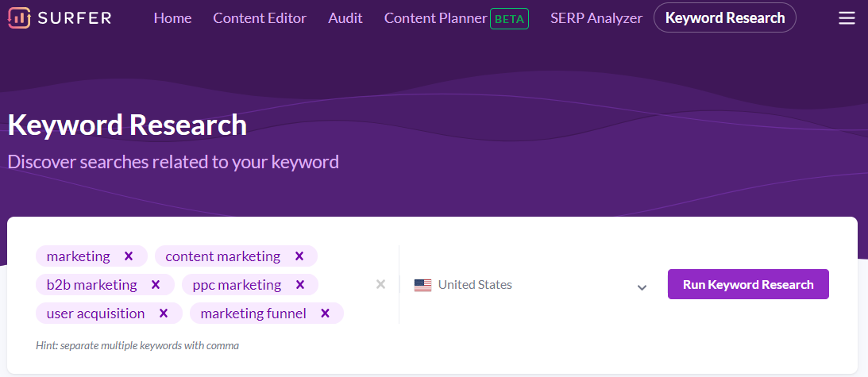Click the 'Discover searches related' subtitle
Viewport: 868px width, 377px height.
pyautogui.click(x=173, y=162)
